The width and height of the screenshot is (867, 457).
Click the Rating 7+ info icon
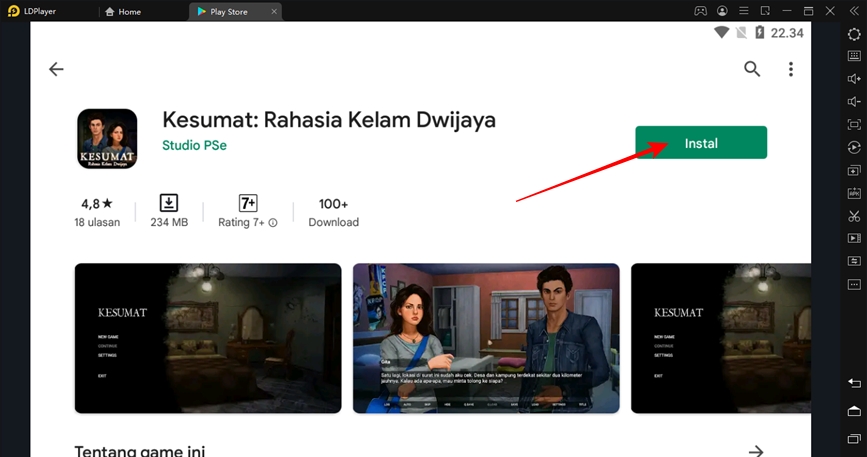[273, 223]
